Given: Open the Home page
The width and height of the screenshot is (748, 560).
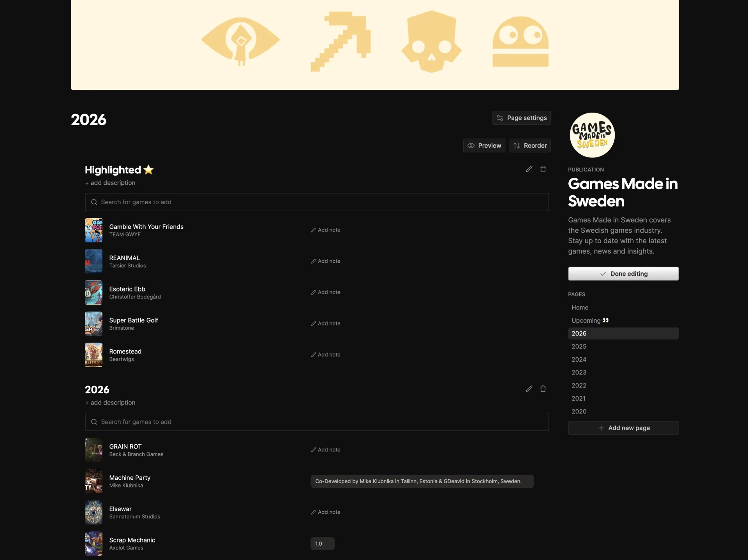Looking at the screenshot, I should [623, 307].
